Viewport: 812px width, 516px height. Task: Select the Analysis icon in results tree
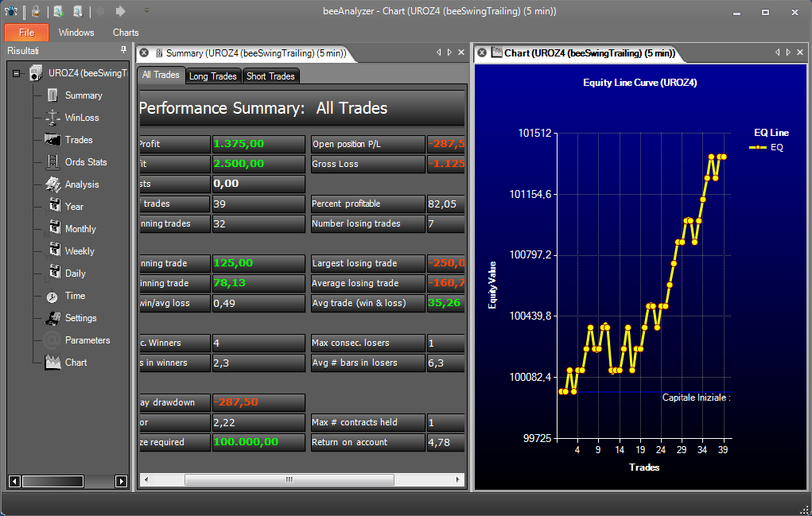coord(52,184)
